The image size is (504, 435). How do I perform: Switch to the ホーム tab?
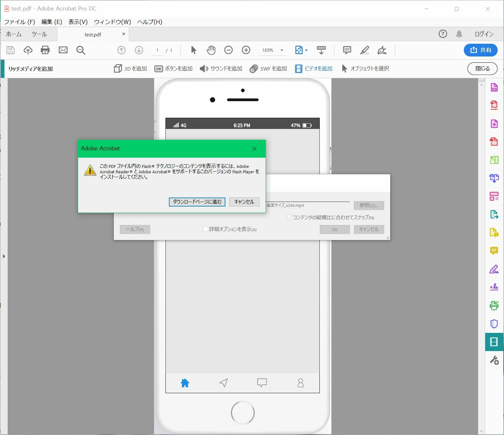pos(14,34)
